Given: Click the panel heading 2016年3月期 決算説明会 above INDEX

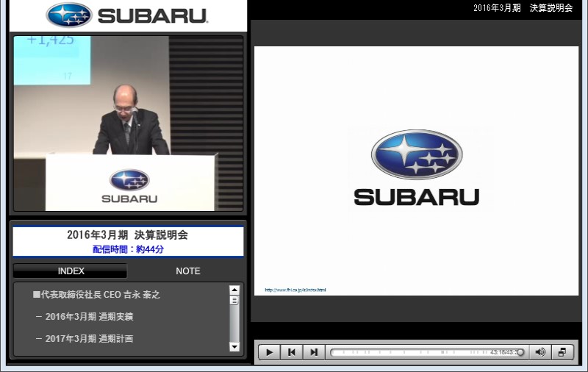Looking at the screenshot, I should click(x=127, y=235).
